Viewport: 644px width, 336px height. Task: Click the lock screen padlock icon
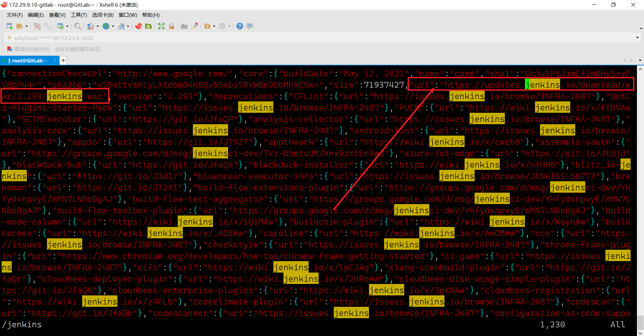(171, 26)
